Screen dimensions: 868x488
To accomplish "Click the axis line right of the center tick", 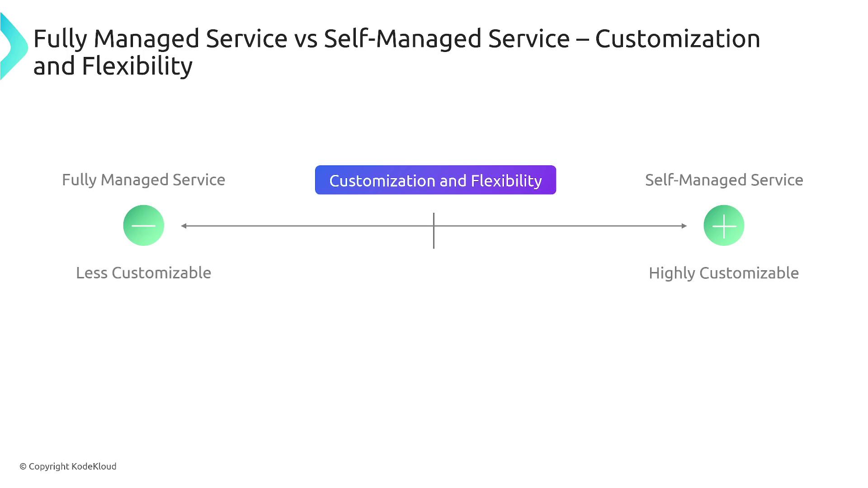I will click(x=561, y=226).
